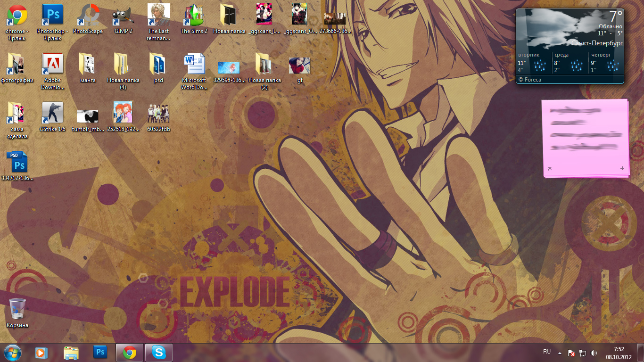Click среда forecast in weather gadget

(570, 62)
